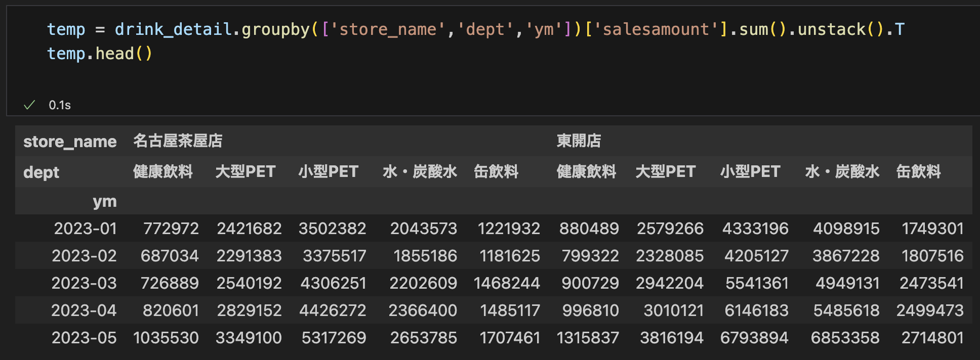The image size is (980, 360).
Task: Select the ym index label
Action: [105, 201]
